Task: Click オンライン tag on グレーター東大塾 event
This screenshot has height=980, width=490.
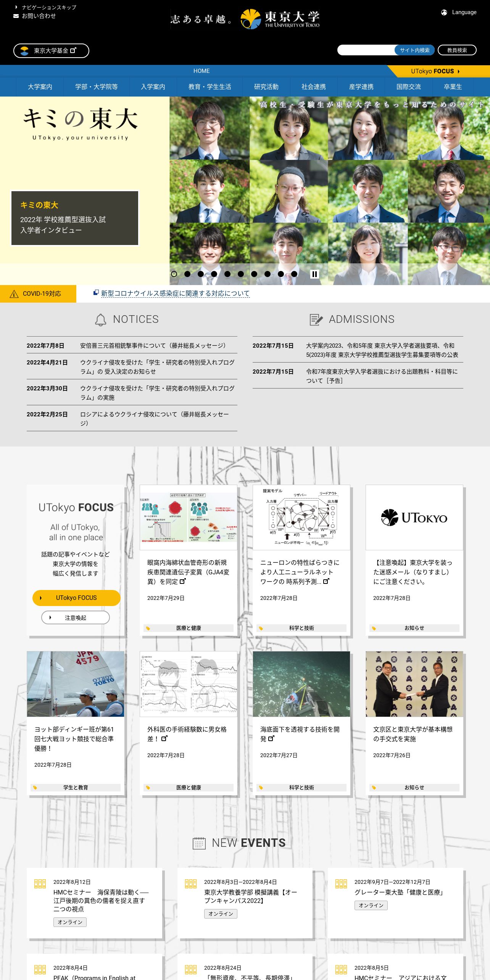Action: [371, 905]
